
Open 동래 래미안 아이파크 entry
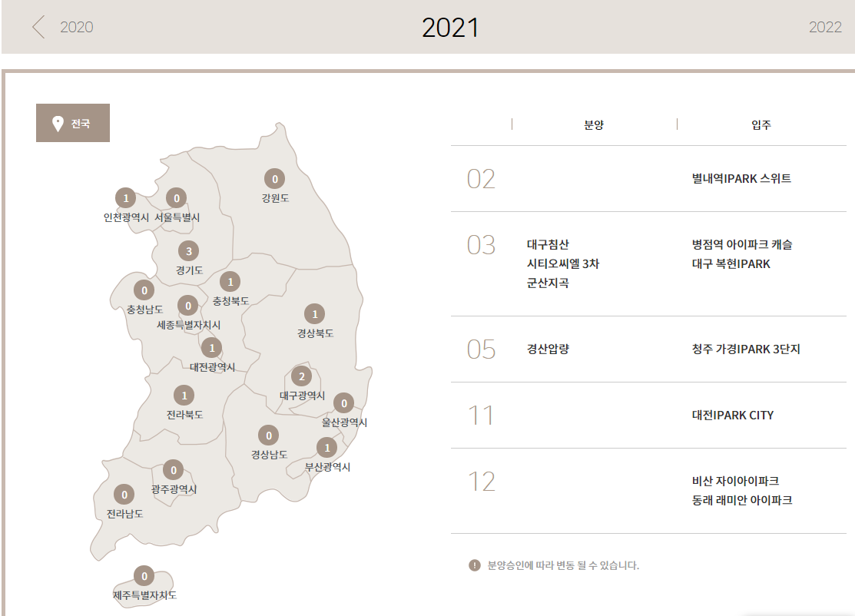click(741, 500)
